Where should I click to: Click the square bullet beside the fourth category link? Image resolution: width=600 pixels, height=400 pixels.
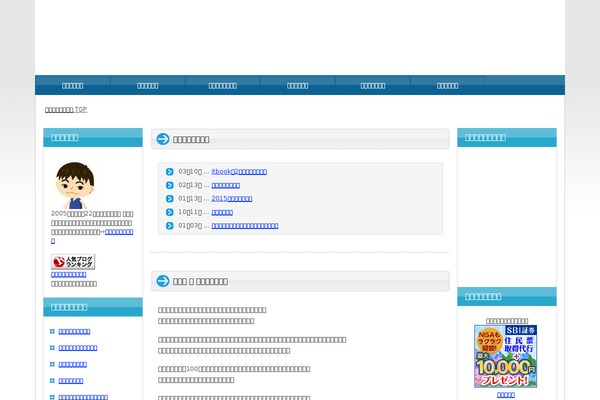click(52, 381)
